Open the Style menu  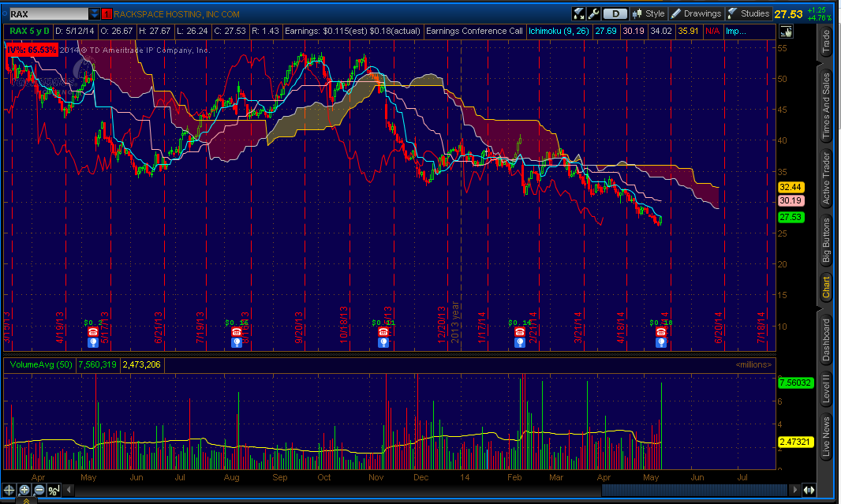click(649, 14)
